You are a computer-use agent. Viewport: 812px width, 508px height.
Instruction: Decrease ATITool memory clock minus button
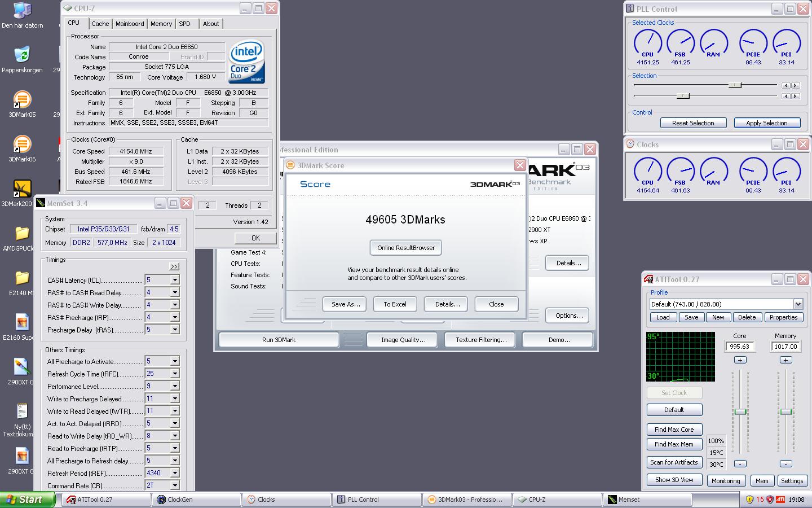coord(785,463)
